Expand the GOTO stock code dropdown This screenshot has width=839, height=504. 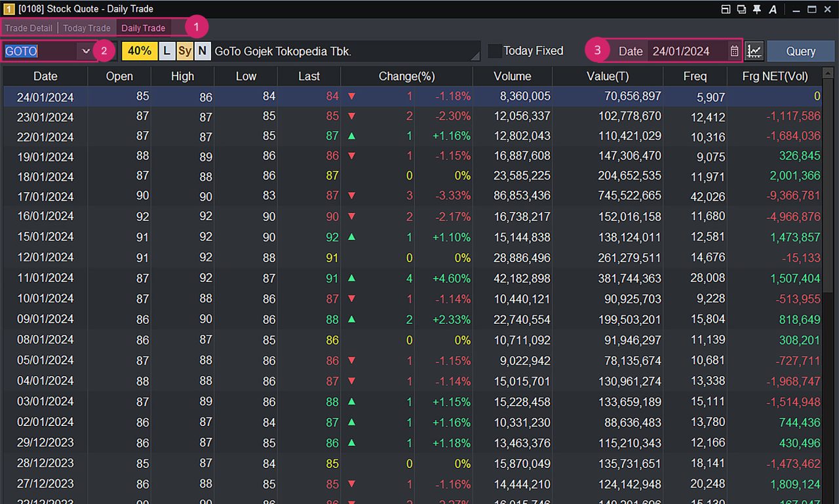[x=86, y=51]
